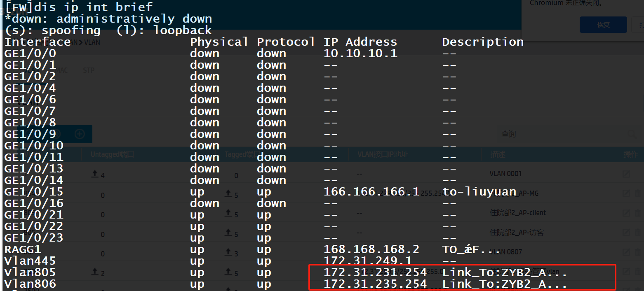Click edit icon for AP-MG row
The image size is (644, 291).
626,193
